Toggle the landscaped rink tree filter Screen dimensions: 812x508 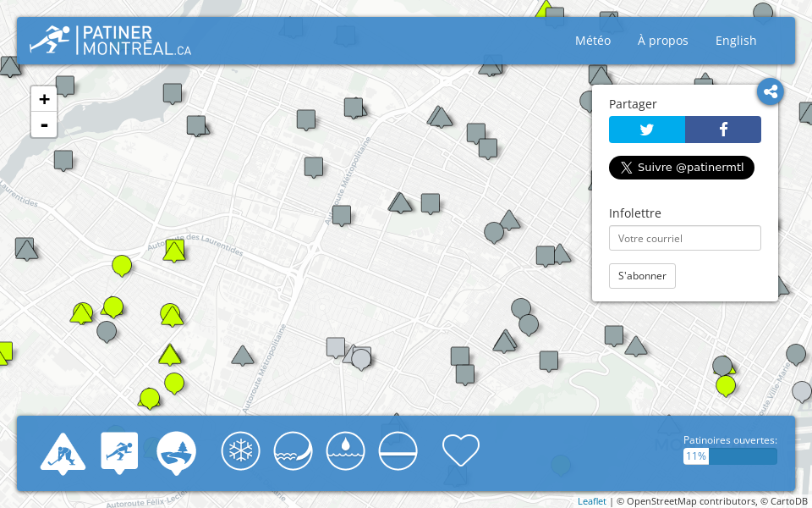pyautogui.click(x=176, y=452)
